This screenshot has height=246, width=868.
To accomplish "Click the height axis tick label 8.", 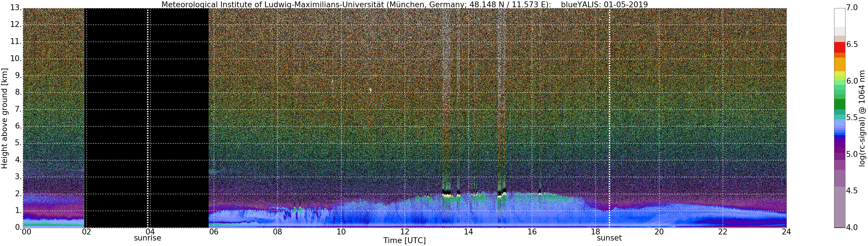I will pos(19,92).
